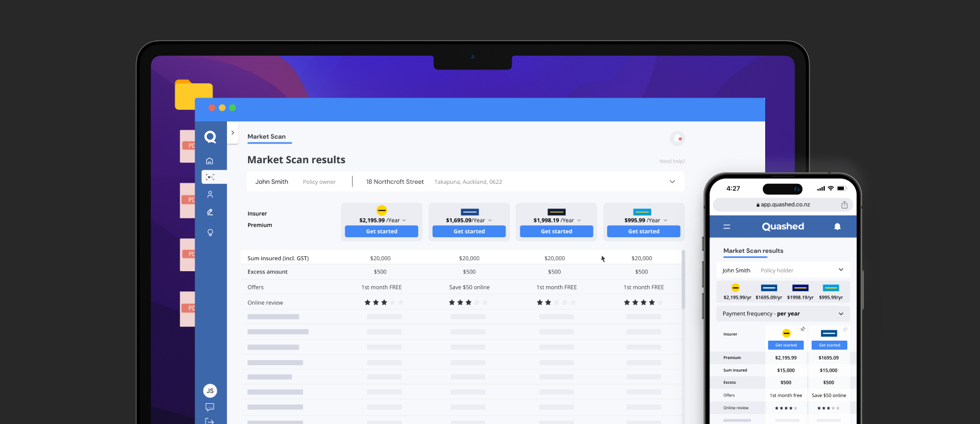The image size is (980, 424).
Task: Click Get started under $1,695.09
Action: (x=469, y=232)
